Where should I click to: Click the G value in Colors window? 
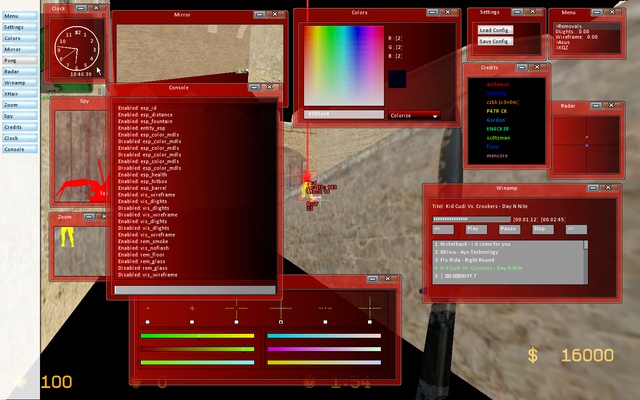point(395,47)
